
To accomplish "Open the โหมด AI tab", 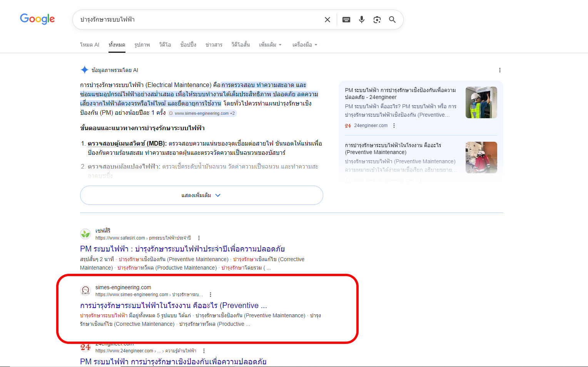I will (90, 45).
